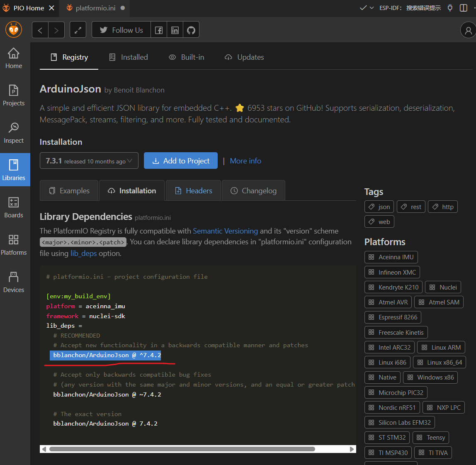Select the Atmel AVR platform
The image size is (476, 465).
coord(388,302)
